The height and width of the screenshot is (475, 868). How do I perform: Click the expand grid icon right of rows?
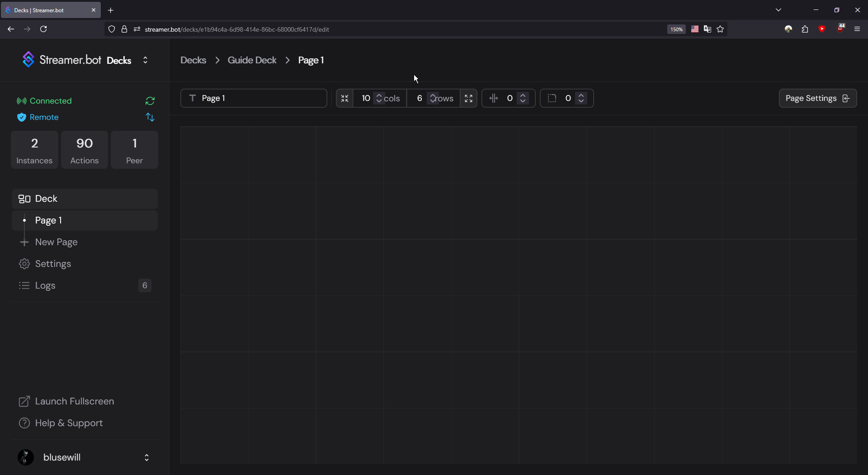click(x=468, y=98)
